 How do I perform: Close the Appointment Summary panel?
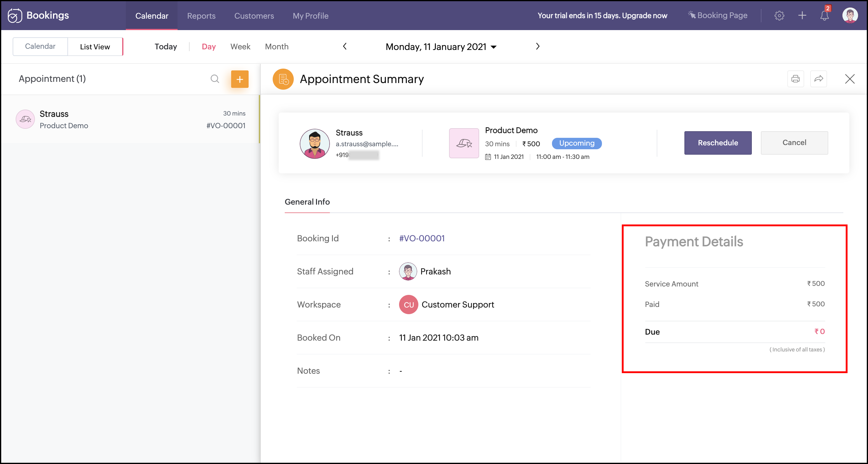click(x=849, y=79)
